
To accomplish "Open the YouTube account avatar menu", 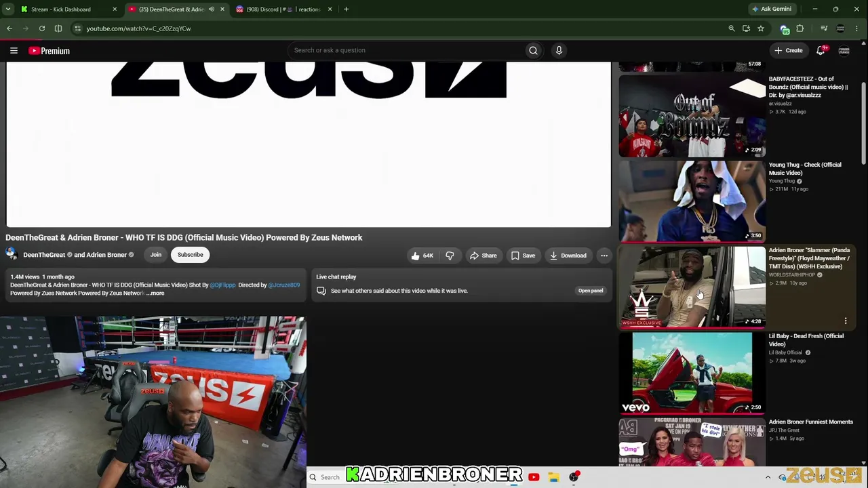I will coord(844,50).
